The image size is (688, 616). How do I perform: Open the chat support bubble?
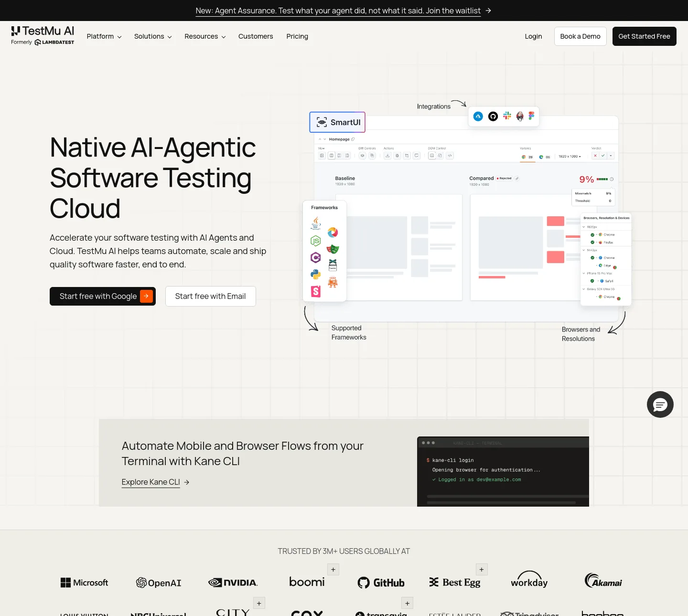pyautogui.click(x=660, y=404)
